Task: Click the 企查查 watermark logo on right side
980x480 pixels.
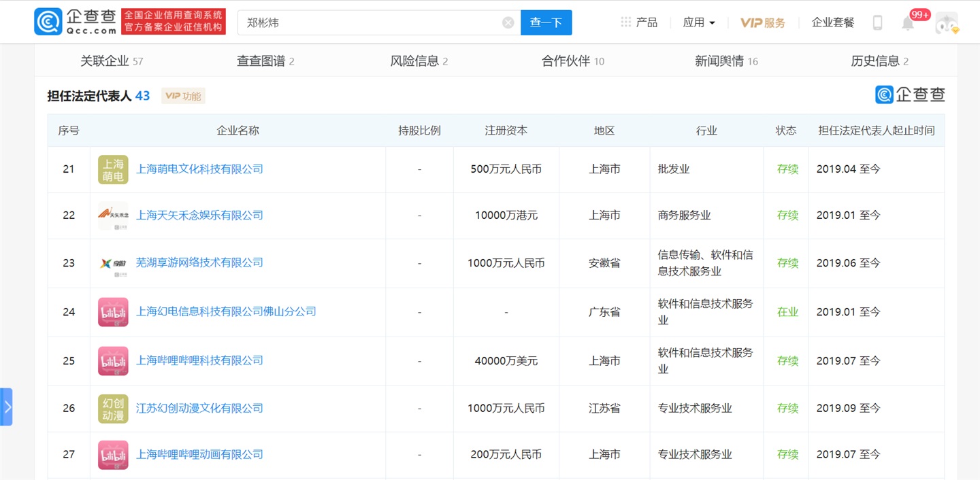Action: pos(910,95)
